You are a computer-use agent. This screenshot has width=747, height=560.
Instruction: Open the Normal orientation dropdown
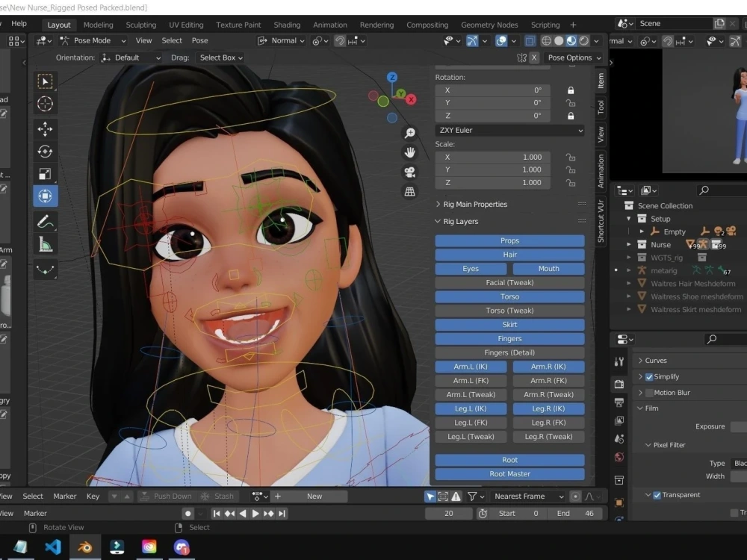[281, 41]
